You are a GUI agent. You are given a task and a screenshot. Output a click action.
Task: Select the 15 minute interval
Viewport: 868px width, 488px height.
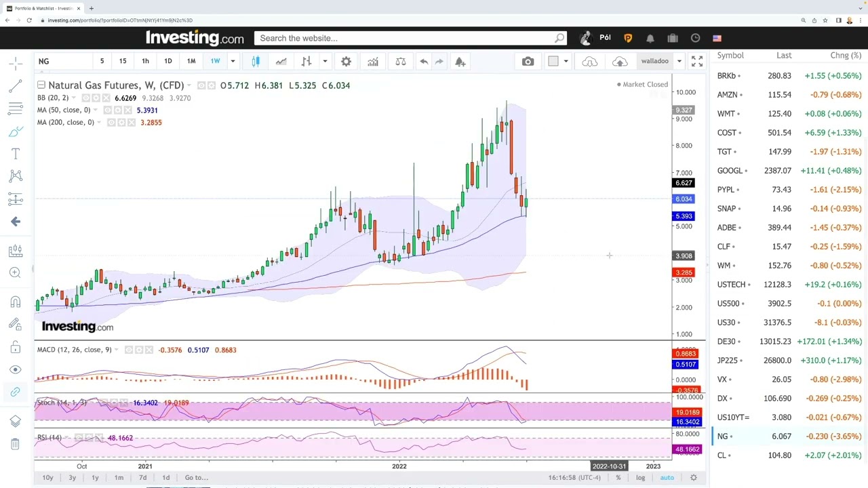pyautogui.click(x=123, y=61)
